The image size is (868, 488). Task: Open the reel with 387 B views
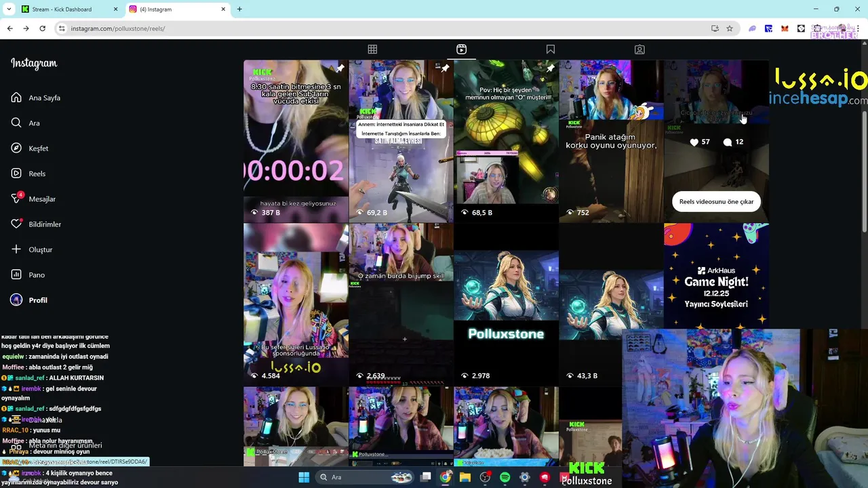[296, 141]
